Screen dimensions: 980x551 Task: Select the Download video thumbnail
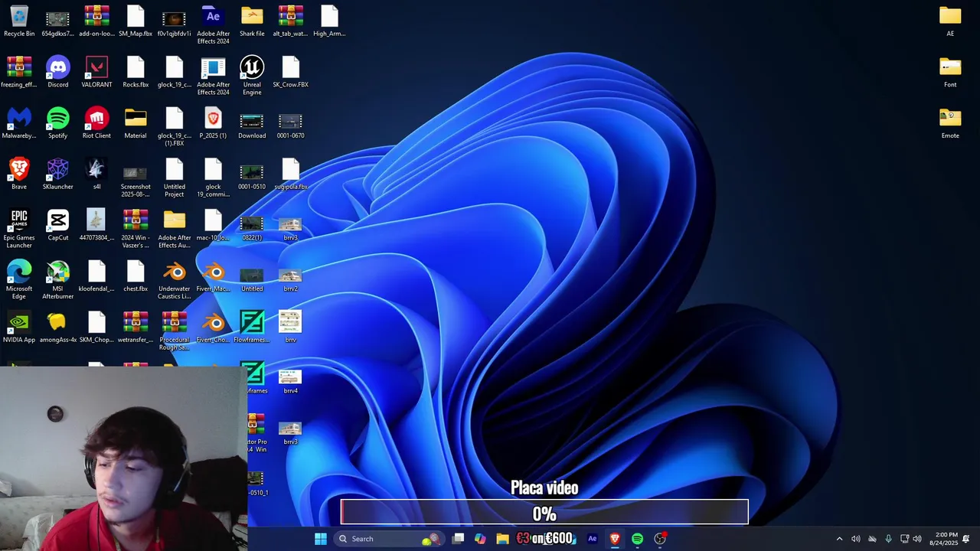(x=252, y=124)
